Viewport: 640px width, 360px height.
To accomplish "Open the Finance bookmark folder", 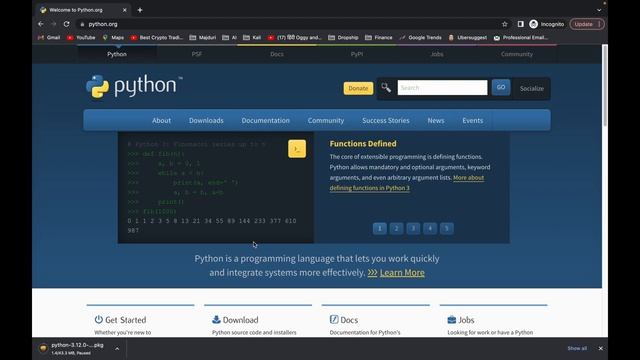I will pyautogui.click(x=379, y=38).
